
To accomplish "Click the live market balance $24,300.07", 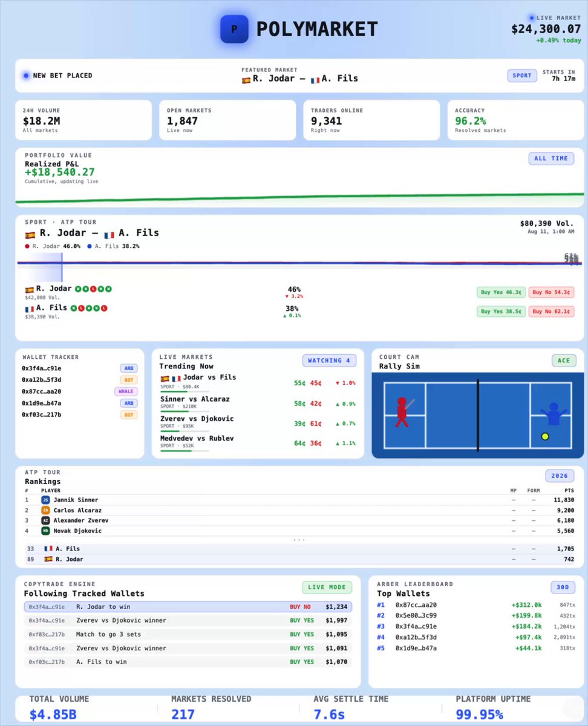I will point(546,29).
